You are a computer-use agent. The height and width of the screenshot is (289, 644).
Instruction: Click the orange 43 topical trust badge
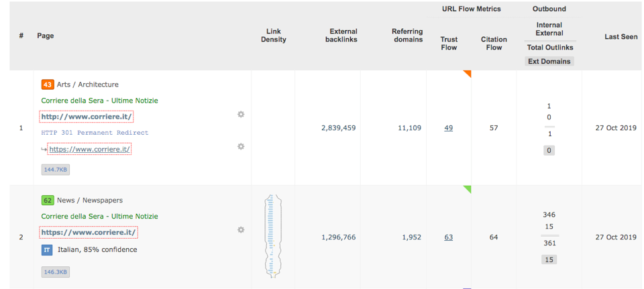coord(48,84)
